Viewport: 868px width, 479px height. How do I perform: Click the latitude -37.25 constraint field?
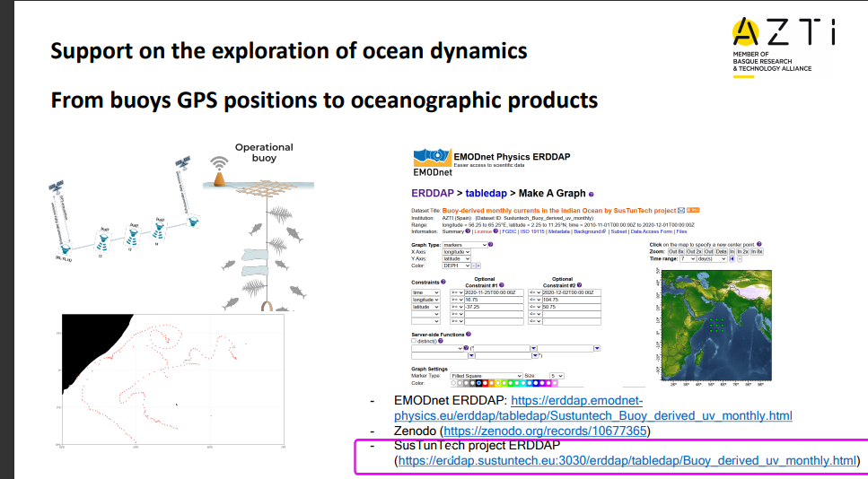pyautogui.click(x=494, y=307)
